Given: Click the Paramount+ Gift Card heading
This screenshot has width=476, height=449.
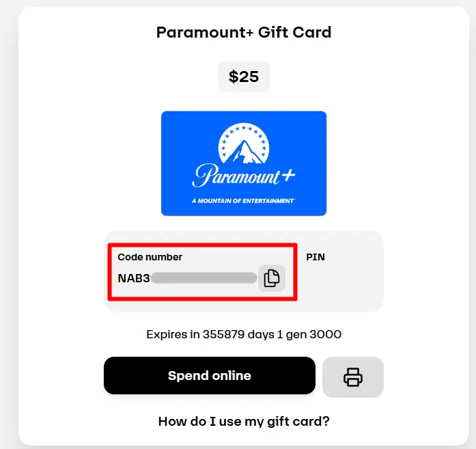Looking at the screenshot, I should pos(244,32).
